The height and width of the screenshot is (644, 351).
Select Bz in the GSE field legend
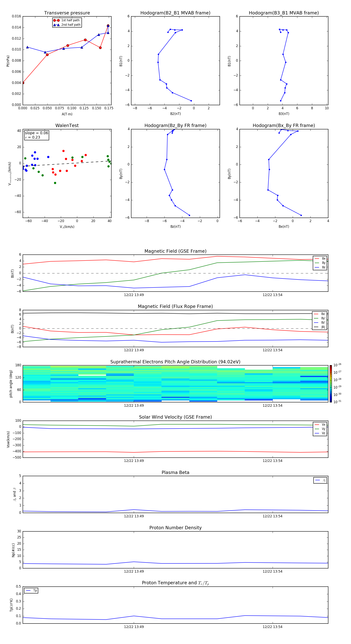click(x=320, y=268)
